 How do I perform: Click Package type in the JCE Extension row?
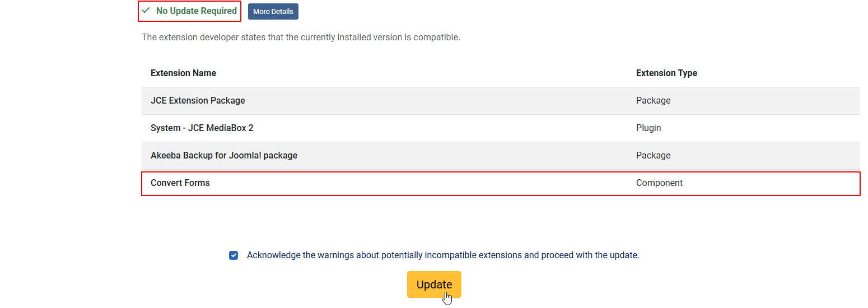(x=653, y=101)
